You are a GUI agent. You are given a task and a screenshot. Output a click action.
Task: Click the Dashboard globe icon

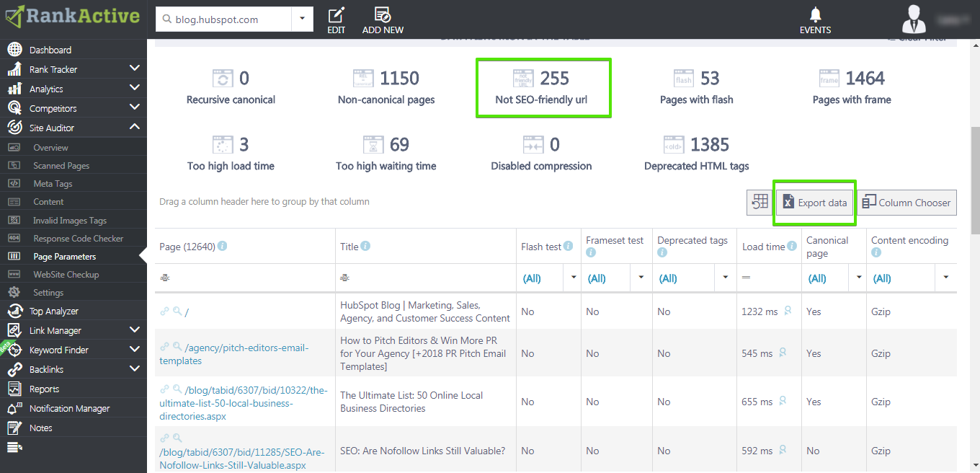pos(14,50)
